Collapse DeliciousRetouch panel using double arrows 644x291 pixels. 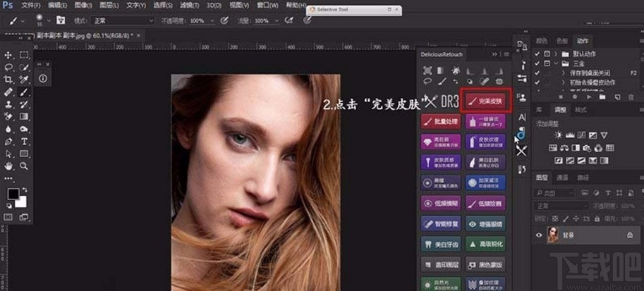coord(494,54)
